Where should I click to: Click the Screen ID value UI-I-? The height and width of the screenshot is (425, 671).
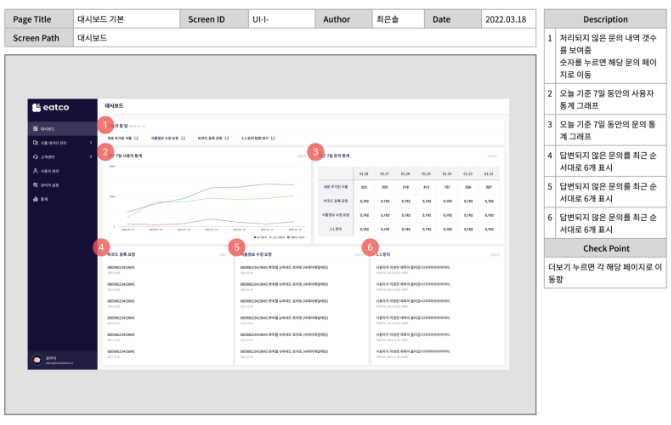[x=261, y=19]
